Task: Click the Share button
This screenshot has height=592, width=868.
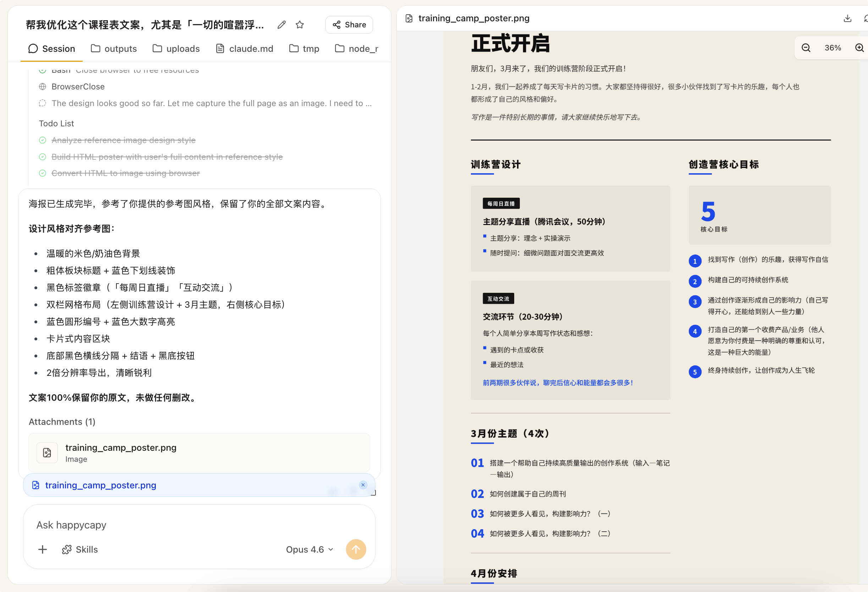Action: 349,24
